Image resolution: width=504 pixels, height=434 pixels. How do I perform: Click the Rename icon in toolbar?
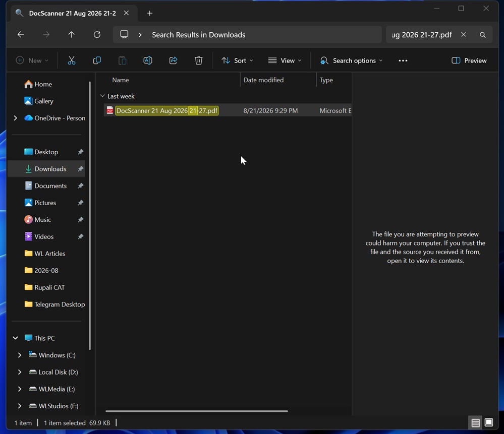(147, 60)
